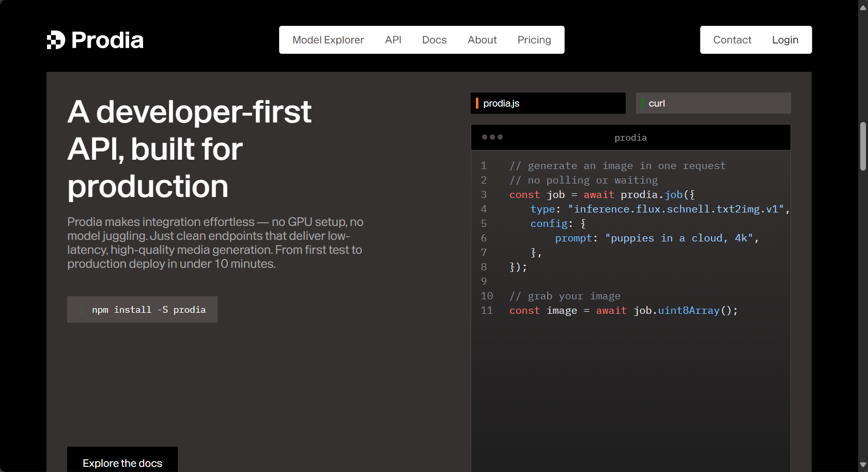The width and height of the screenshot is (868, 472).
Task: Open the About page link
Action: [482, 40]
